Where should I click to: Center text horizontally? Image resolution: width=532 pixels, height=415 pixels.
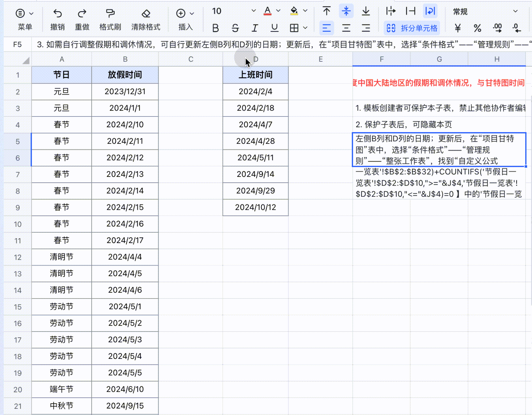tap(346, 28)
